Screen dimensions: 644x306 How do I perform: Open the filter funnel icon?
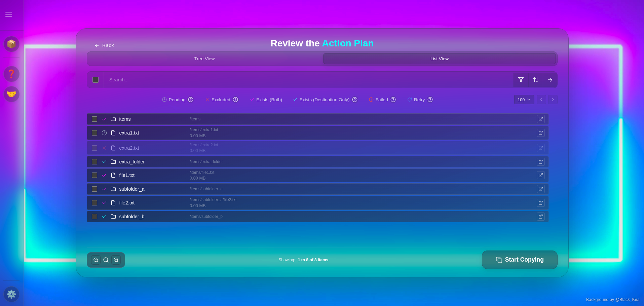(521, 80)
